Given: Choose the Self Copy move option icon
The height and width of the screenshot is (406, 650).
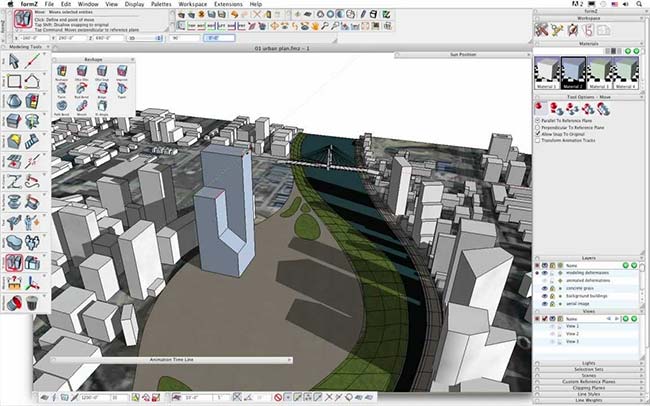Looking at the screenshot, I should pyautogui.click(x=556, y=109).
